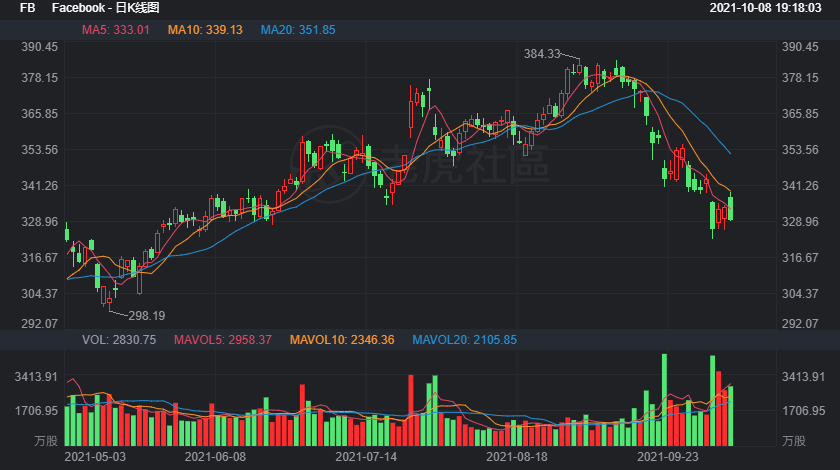This screenshot has height=470, width=840.
Task: Click the right axis value 378.15
Action: pos(800,78)
